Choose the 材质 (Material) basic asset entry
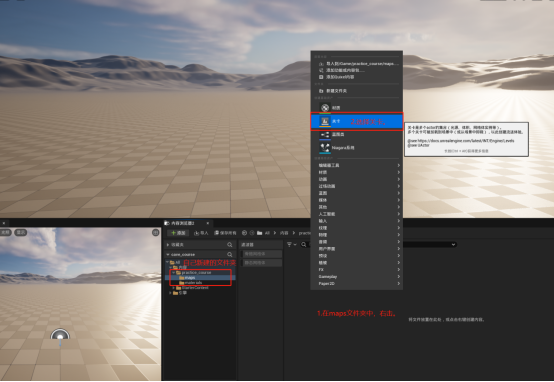The image size is (554, 382). point(356,107)
